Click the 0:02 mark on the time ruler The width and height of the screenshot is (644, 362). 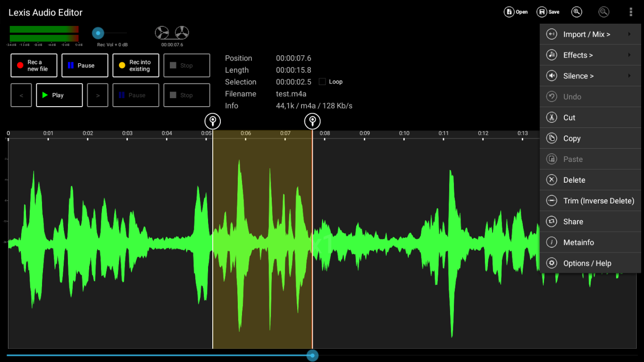point(88,134)
